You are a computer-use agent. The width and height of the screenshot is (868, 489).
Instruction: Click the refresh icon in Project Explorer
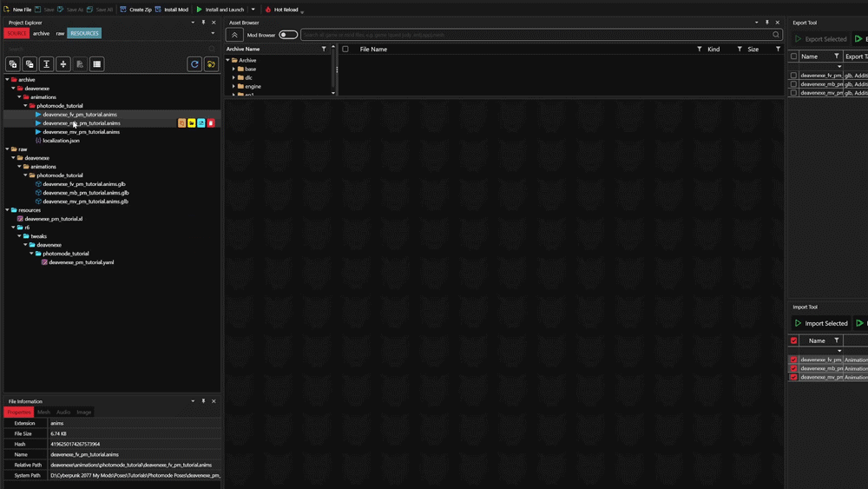pos(194,64)
